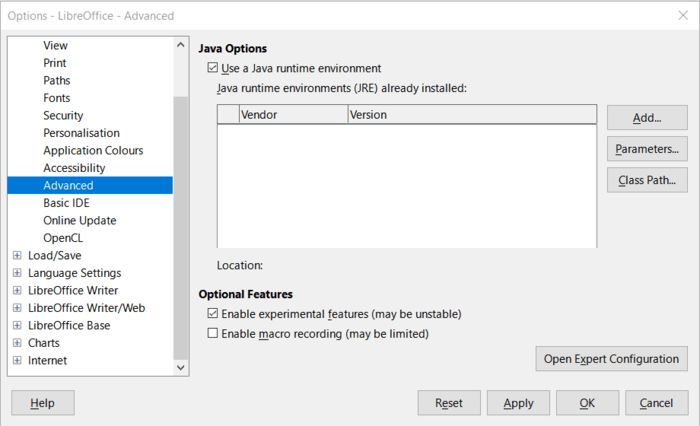This screenshot has width=700, height=426.
Task: Click the tree scrollbar up arrow
Action: point(180,45)
